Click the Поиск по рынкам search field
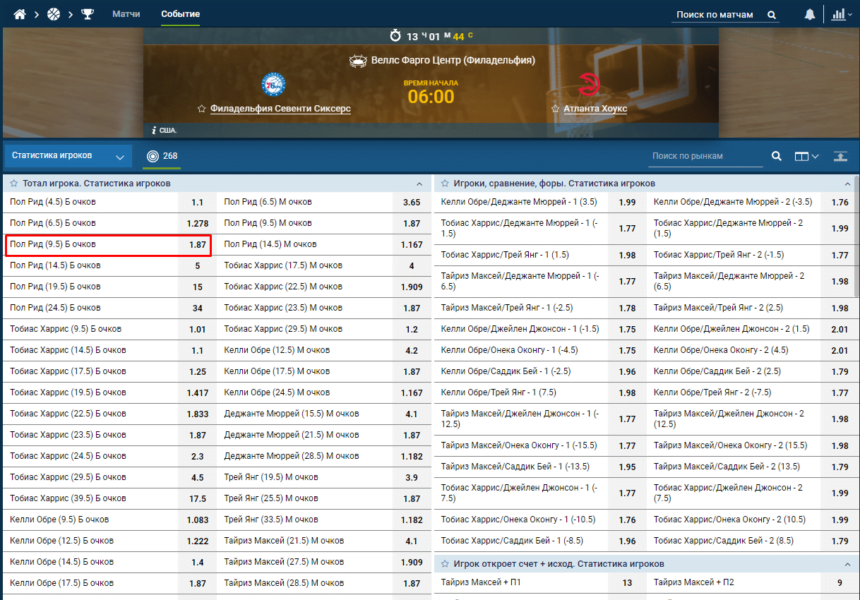Image resolution: width=860 pixels, height=600 pixels. pos(704,156)
